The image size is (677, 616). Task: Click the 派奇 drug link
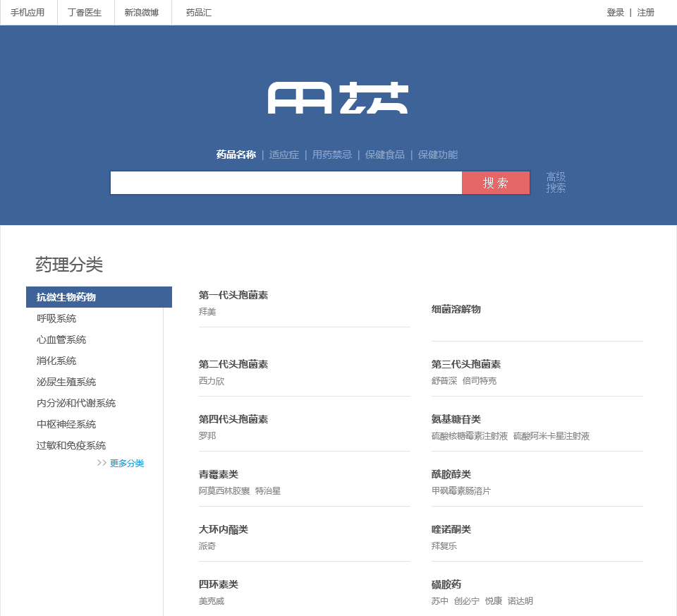tap(207, 546)
